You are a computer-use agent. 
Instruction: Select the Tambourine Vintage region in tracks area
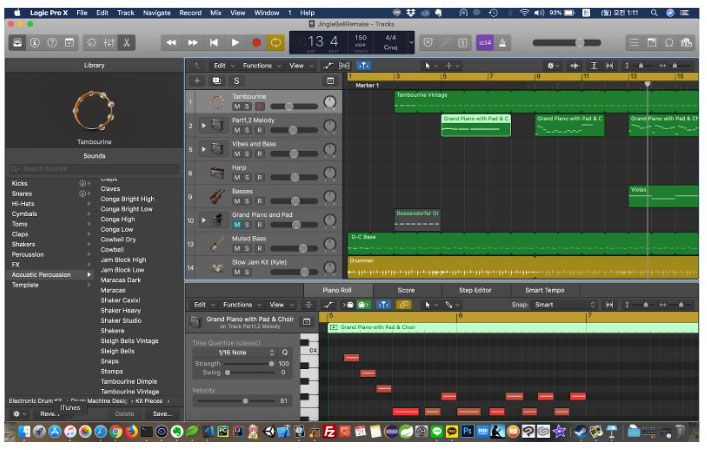click(546, 101)
